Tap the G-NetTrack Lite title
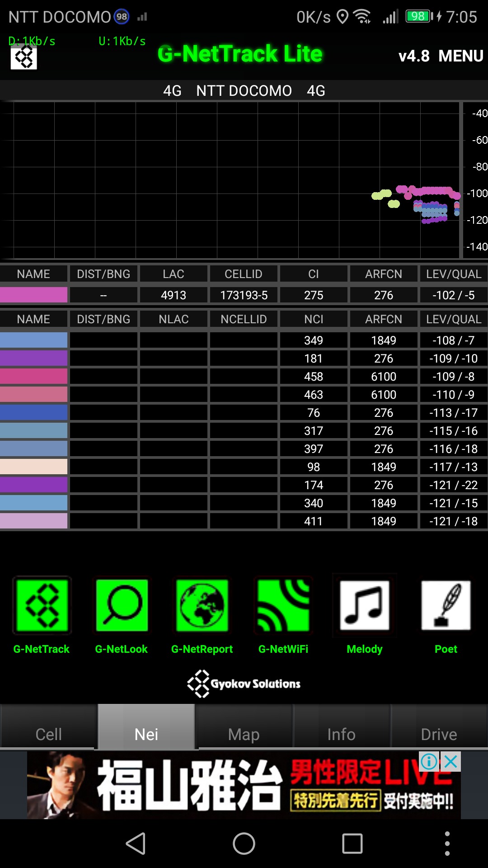The height and width of the screenshot is (868, 488). coord(240,54)
